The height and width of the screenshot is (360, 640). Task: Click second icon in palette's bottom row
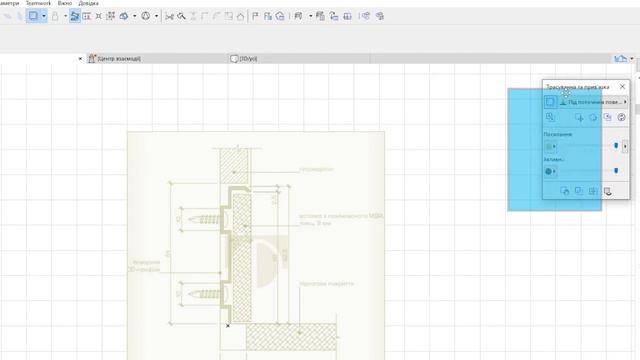579,191
